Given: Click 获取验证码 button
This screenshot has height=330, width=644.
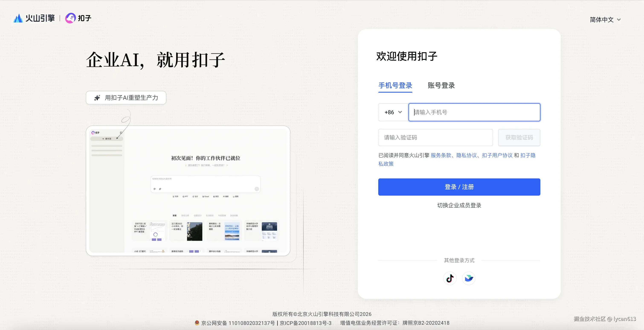Looking at the screenshot, I should [x=519, y=137].
